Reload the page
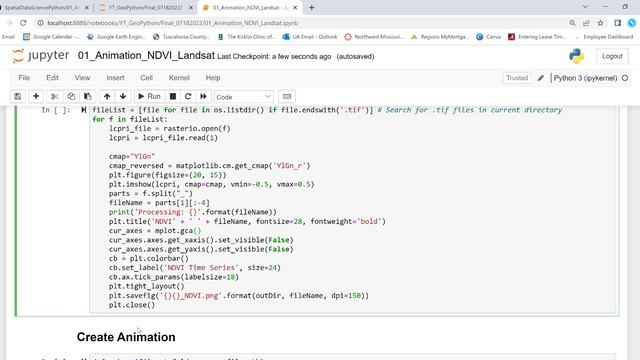The image size is (640, 360). 23,23
